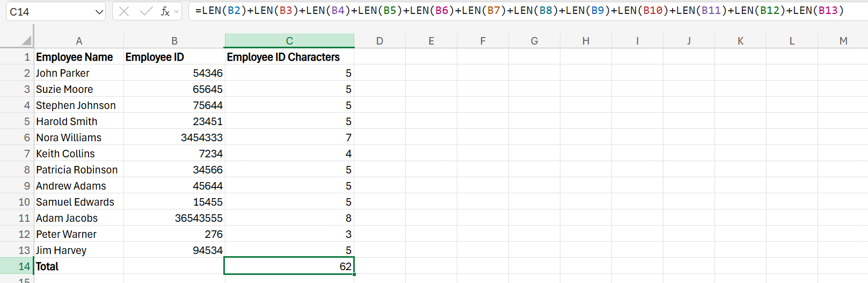This screenshot has width=868, height=283.
Task: Select the cell 'Suzie Moore'
Action: [79, 89]
